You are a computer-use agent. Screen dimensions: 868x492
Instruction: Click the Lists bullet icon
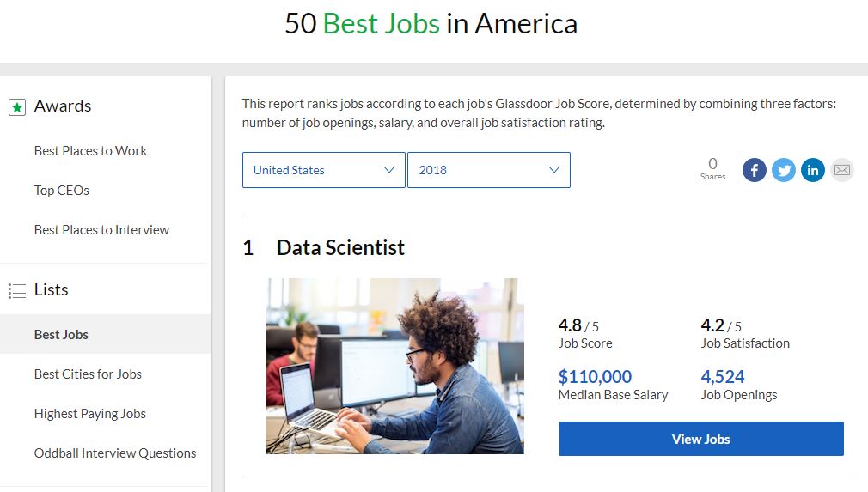click(16, 291)
